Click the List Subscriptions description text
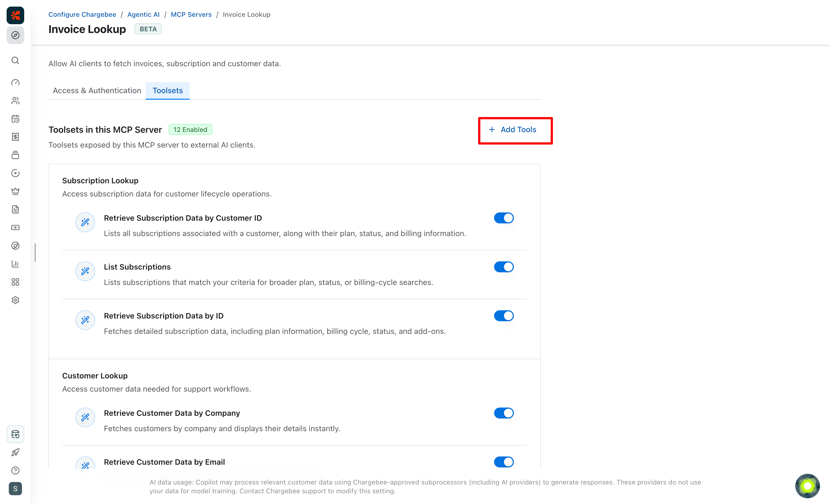The image size is (831, 504). (x=268, y=282)
